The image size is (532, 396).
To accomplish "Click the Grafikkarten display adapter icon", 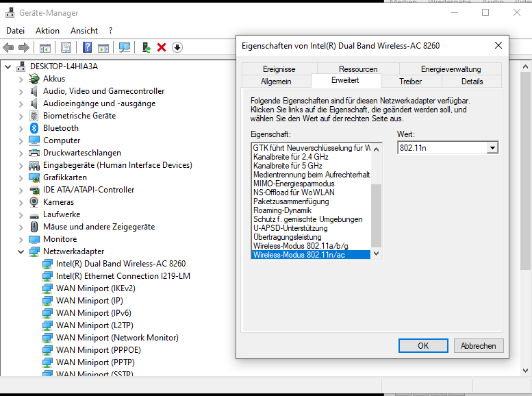I will pyautogui.click(x=34, y=177).
